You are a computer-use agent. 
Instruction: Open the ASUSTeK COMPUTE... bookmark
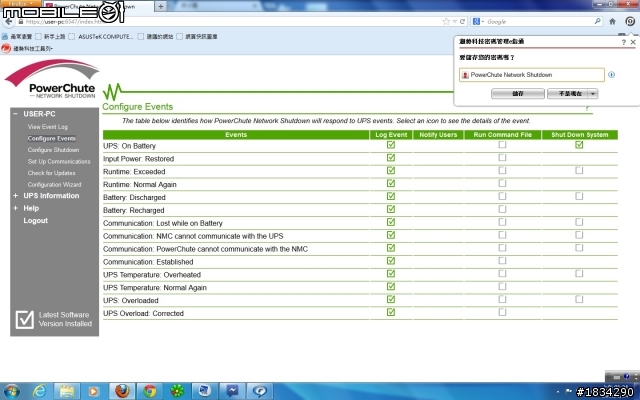pos(101,37)
